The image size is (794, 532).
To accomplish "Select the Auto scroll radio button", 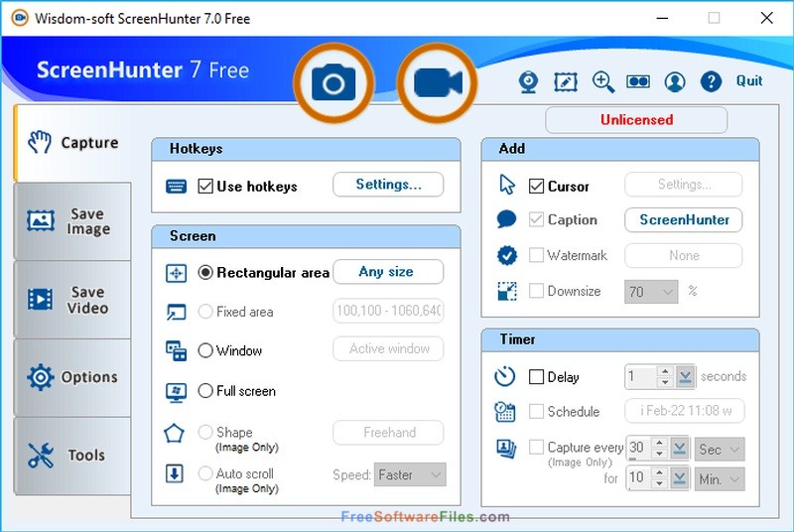I will [x=205, y=473].
